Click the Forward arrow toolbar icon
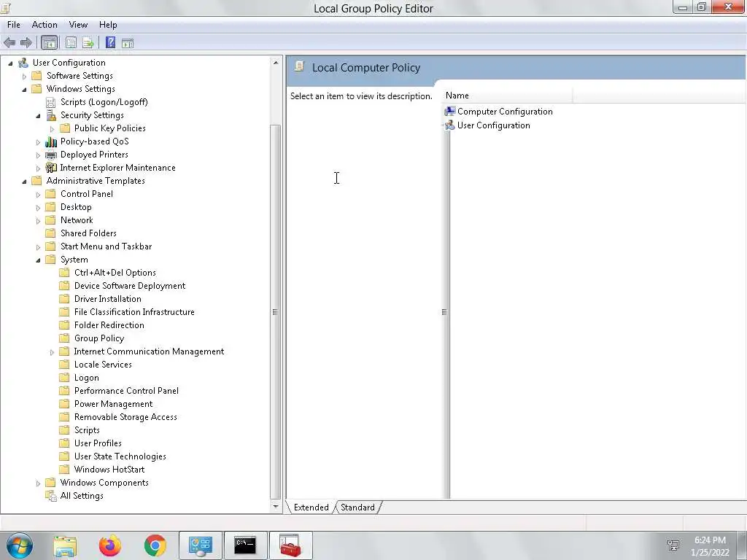Viewport: 747px width, 560px height. tap(26, 43)
